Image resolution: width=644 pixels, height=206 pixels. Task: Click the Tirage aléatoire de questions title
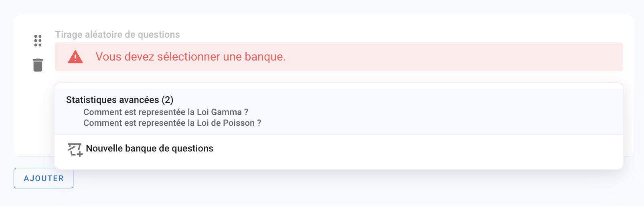pyautogui.click(x=117, y=35)
